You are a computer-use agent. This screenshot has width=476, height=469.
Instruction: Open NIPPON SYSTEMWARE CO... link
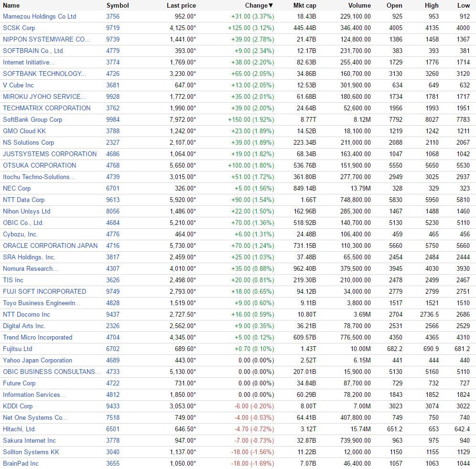click(x=46, y=40)
